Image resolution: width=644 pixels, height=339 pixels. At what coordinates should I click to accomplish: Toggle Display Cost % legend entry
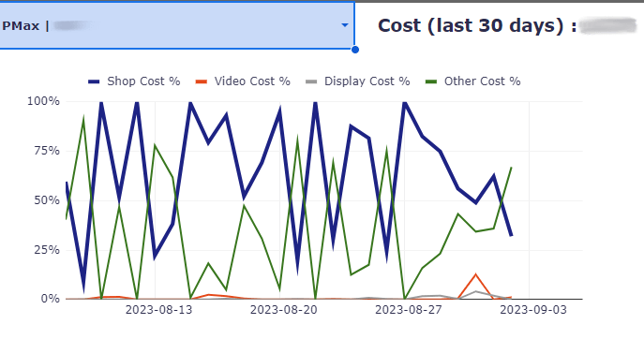(x=358, y=81)
